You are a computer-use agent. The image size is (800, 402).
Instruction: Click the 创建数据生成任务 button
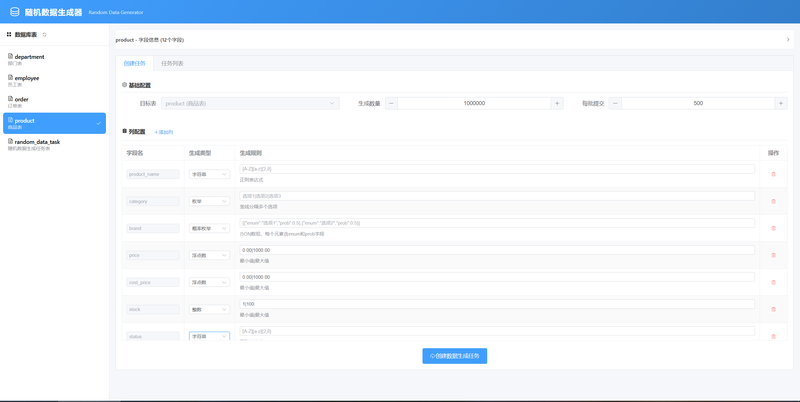[455, 356]
